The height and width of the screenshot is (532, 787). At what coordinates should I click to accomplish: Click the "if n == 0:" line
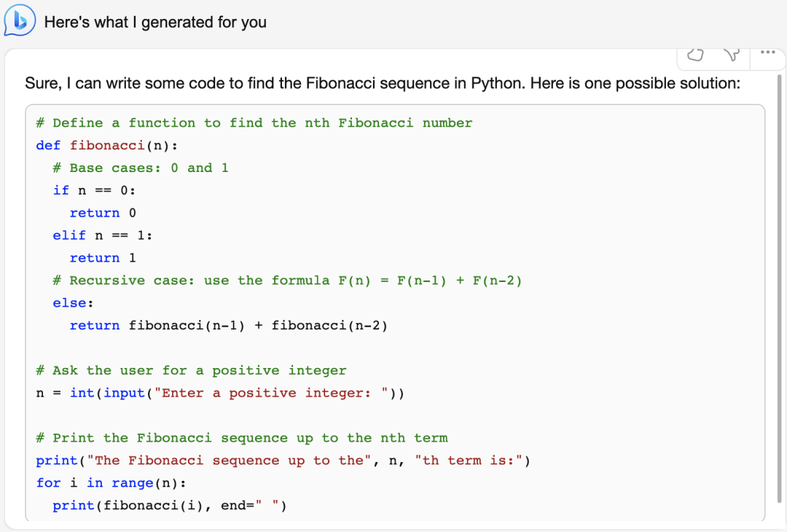(x=95, y=191)
